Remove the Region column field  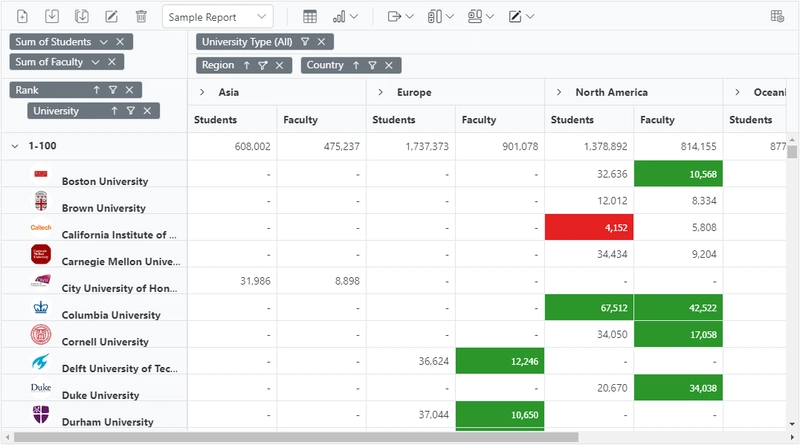[x=280, y=65]
